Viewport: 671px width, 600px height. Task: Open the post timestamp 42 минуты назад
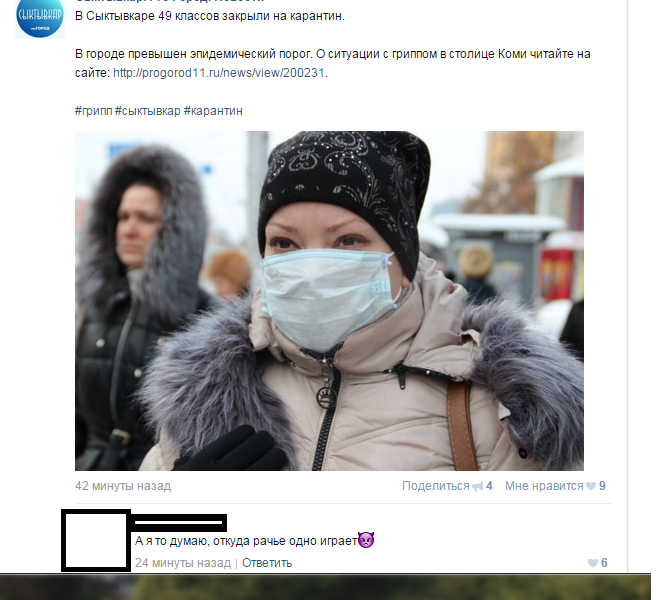[123, 486]
